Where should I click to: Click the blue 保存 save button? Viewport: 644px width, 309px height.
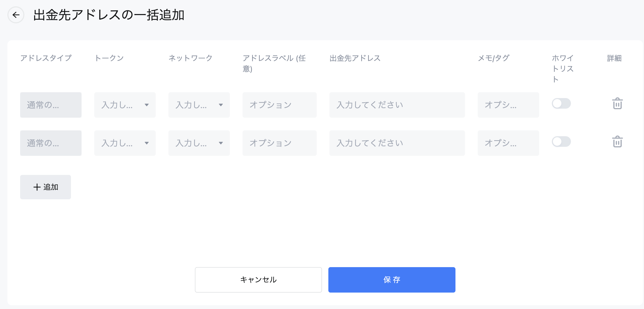(x=392, y=280)
